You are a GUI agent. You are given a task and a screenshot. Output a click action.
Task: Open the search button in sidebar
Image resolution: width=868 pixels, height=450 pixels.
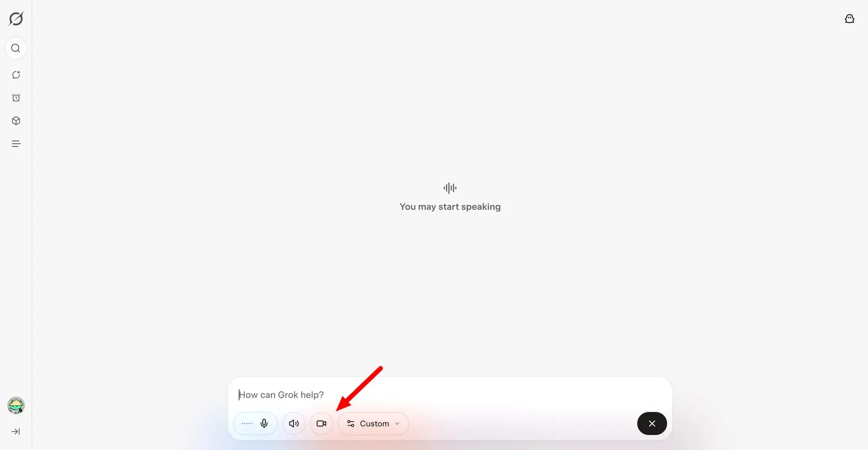pyautogui.click(x=16, y=48)
